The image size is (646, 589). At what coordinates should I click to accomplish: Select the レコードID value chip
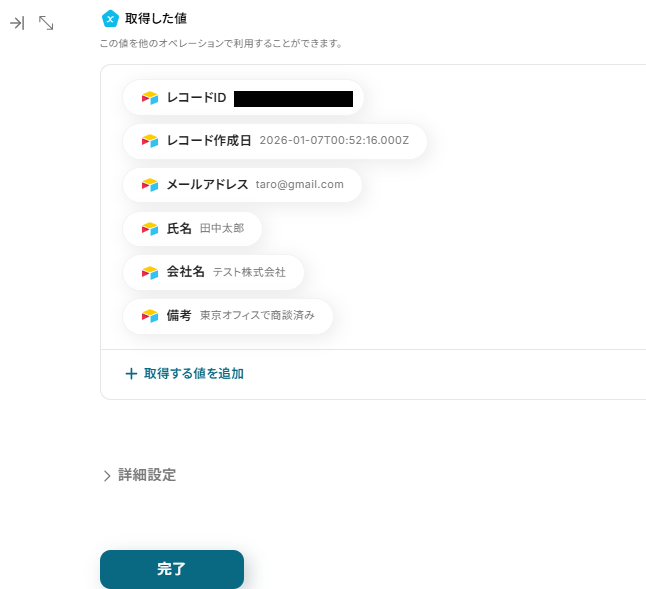point(243,98)
